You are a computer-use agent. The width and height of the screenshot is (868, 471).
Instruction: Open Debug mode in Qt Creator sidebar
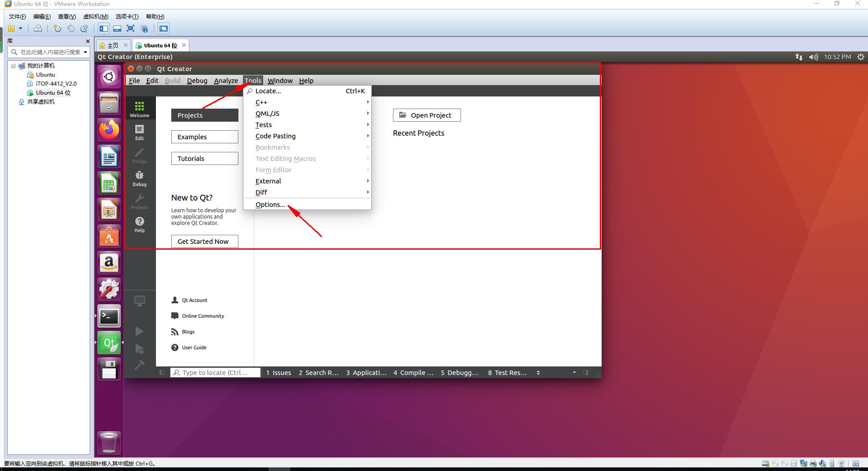(x=139, y=178)
